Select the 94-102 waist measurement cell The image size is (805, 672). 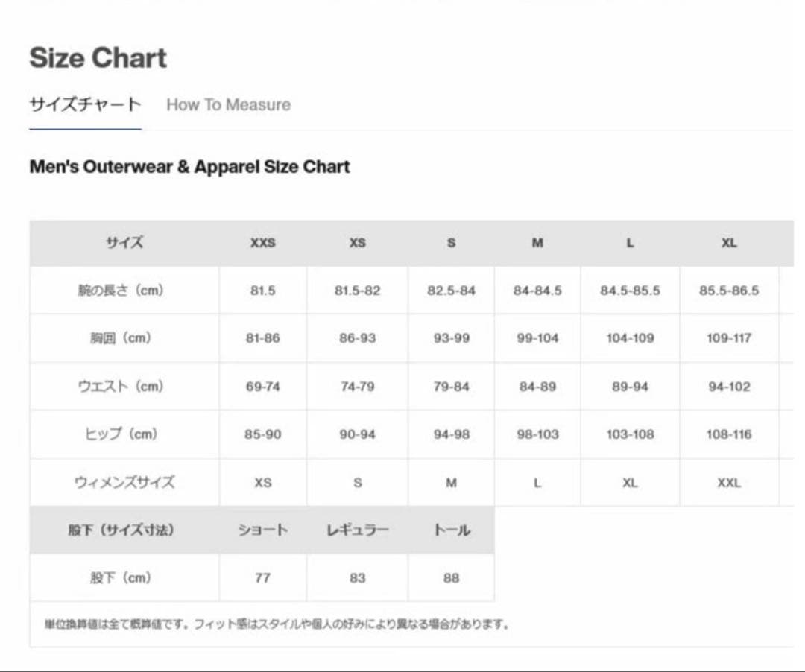728,387
